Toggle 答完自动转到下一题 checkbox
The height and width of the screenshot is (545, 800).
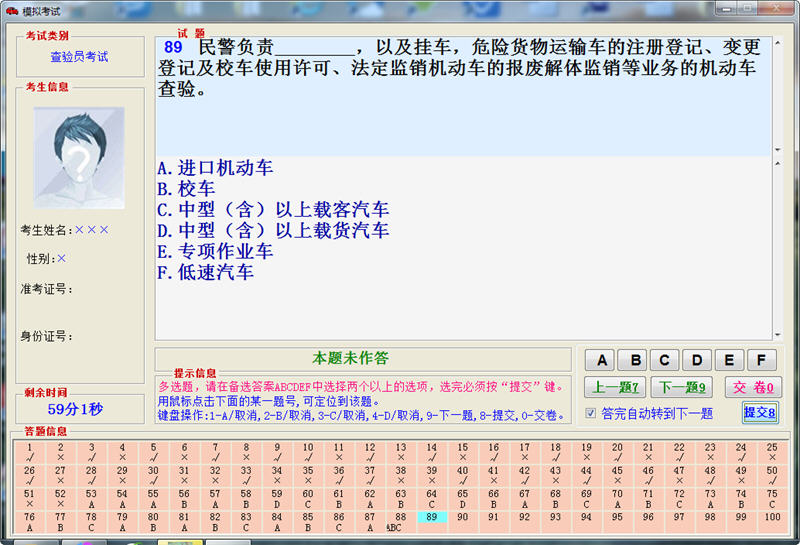[x=590, y=413]
